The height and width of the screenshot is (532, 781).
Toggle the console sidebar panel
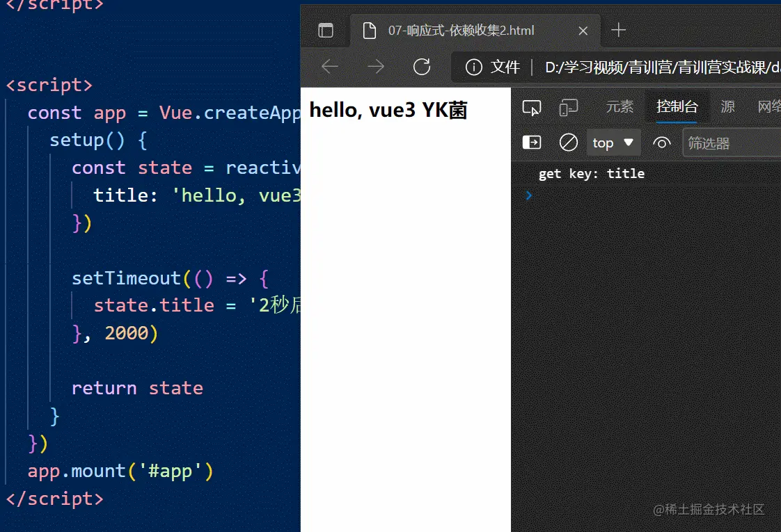[x=532, y=143]
